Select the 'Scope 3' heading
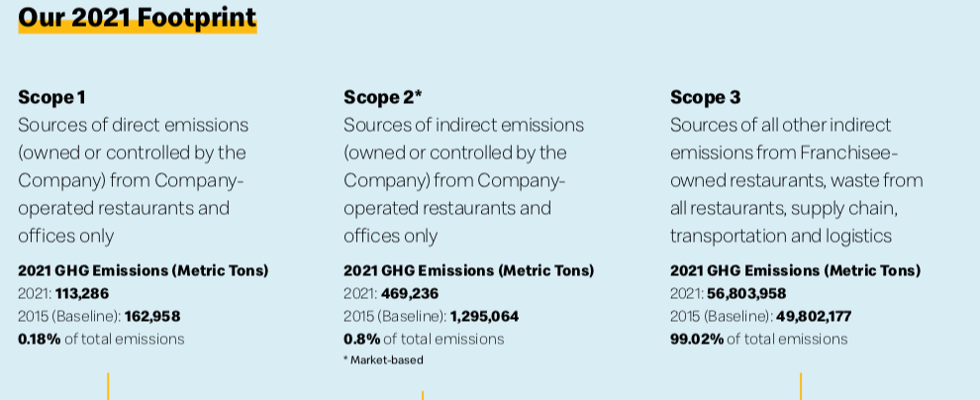 point(705,97)
